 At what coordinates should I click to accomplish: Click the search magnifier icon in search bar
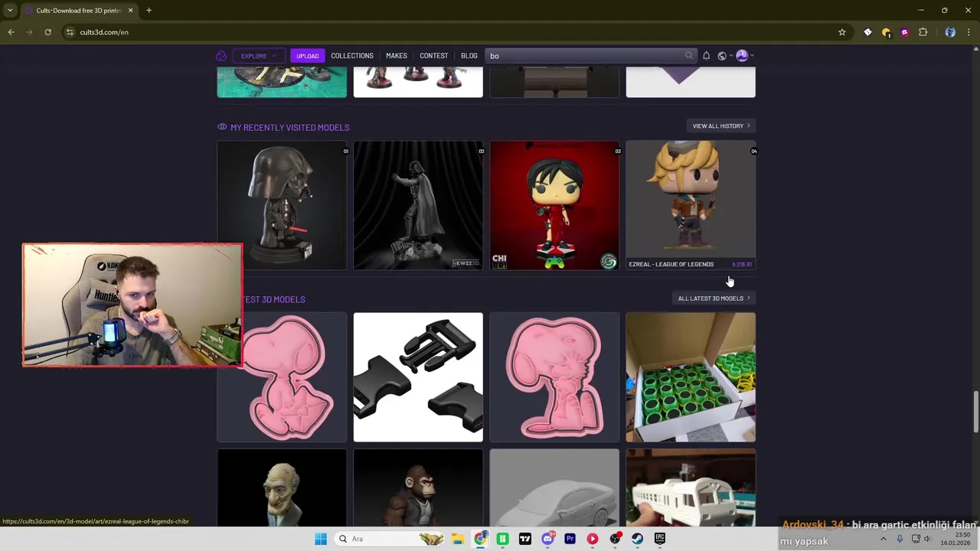pos(688,56)
